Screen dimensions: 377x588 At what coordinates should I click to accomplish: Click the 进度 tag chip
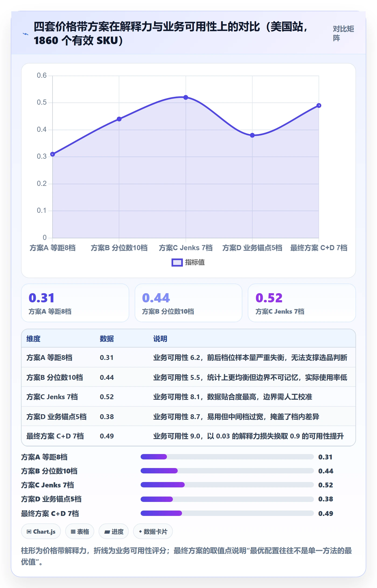114,532
